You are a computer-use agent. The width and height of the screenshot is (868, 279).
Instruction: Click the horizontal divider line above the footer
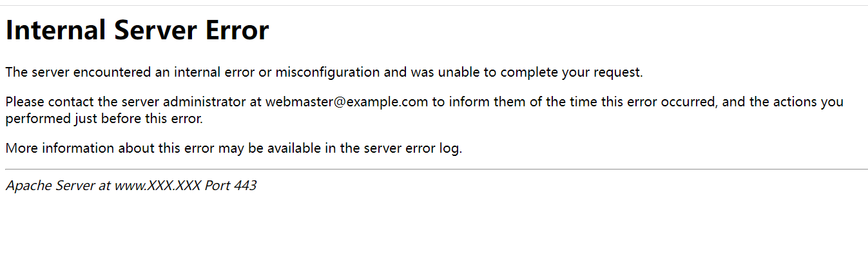tap(436, 169)
